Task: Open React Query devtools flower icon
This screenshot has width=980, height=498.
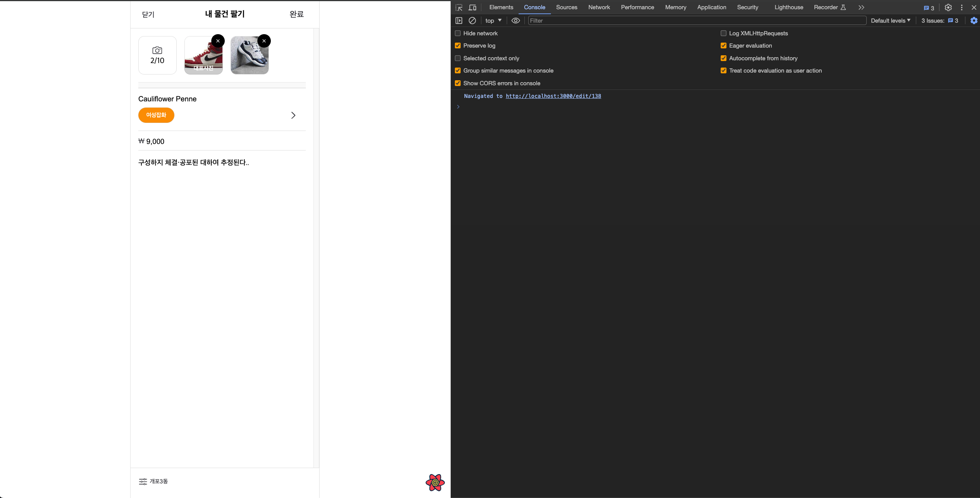Action: [x=435, y=482]
